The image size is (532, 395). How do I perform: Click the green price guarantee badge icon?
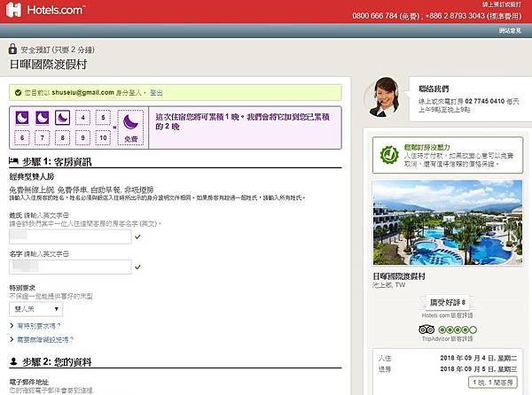(x=389, y=155)
